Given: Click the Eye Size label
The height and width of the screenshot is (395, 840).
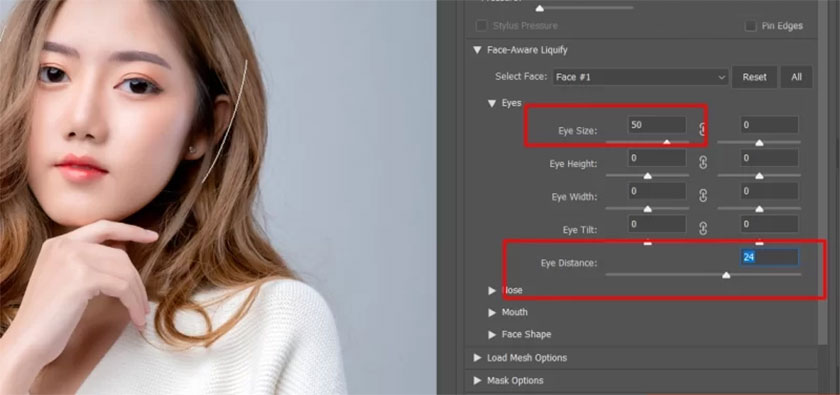Looking at the screenshot, I should tap(578, 130).
